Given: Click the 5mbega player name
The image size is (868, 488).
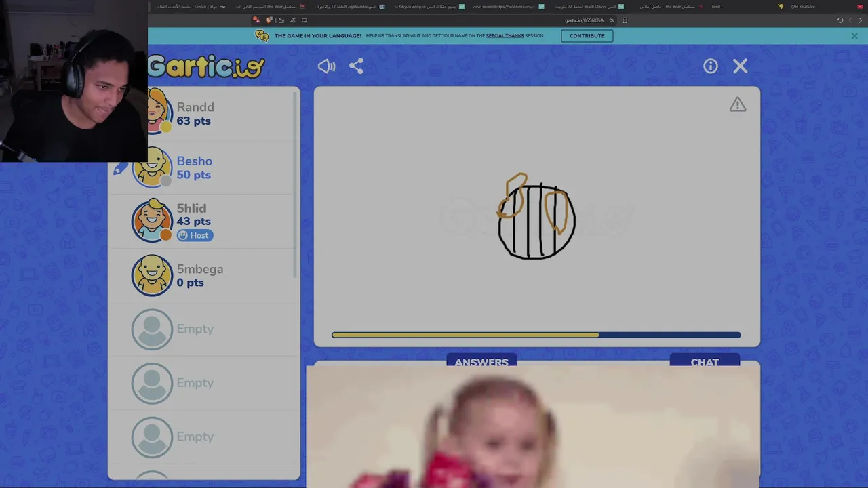Looking at the screenshot, I should click(x=200, y=269).
